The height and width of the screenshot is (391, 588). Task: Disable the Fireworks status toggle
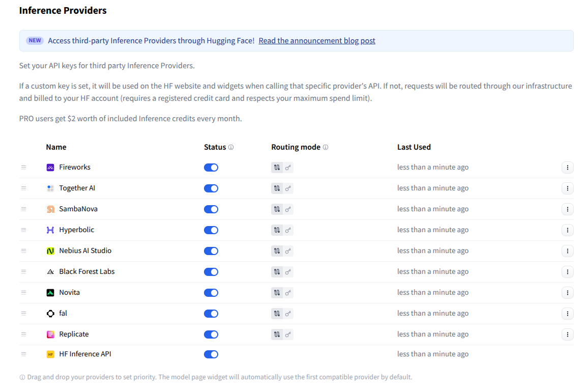pyautogui.click(x=211, y=167)
